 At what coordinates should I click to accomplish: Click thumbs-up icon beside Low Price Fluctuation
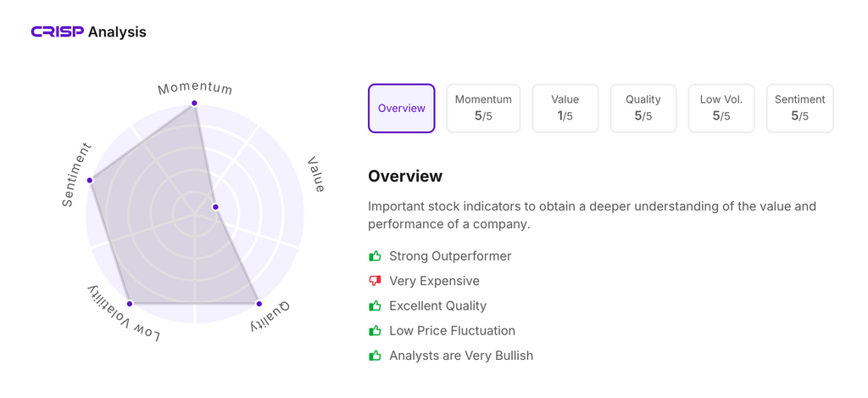[375, 331]
